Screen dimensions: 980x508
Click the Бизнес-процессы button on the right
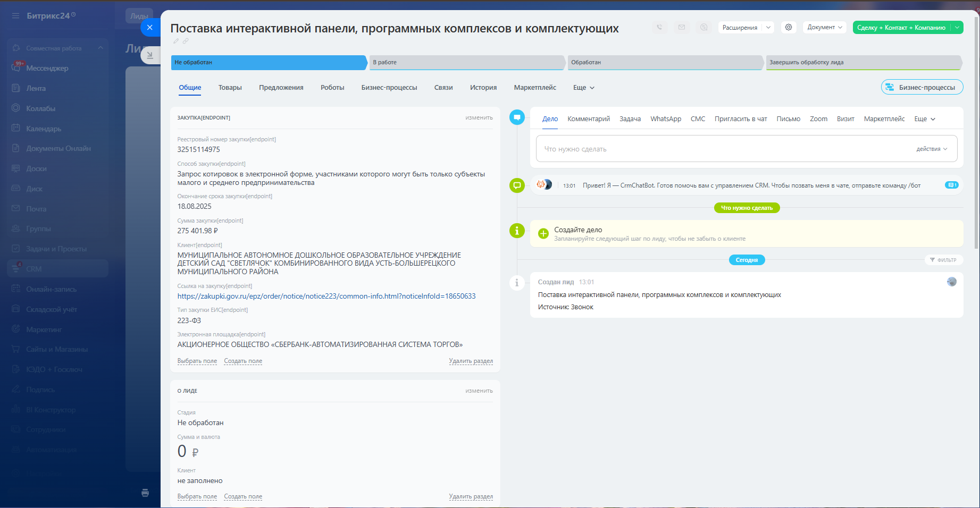[922, 87]
